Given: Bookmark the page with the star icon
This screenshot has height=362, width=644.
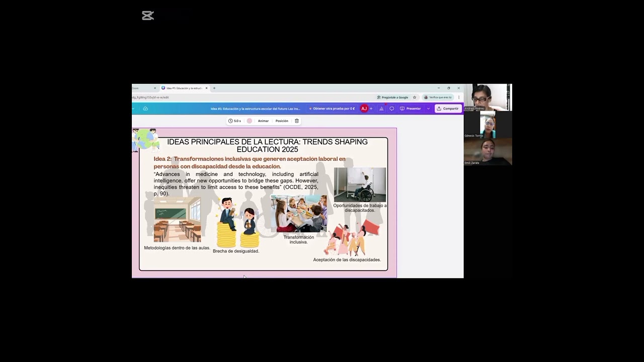Looking at the screenshot, I should pos(415,97).
